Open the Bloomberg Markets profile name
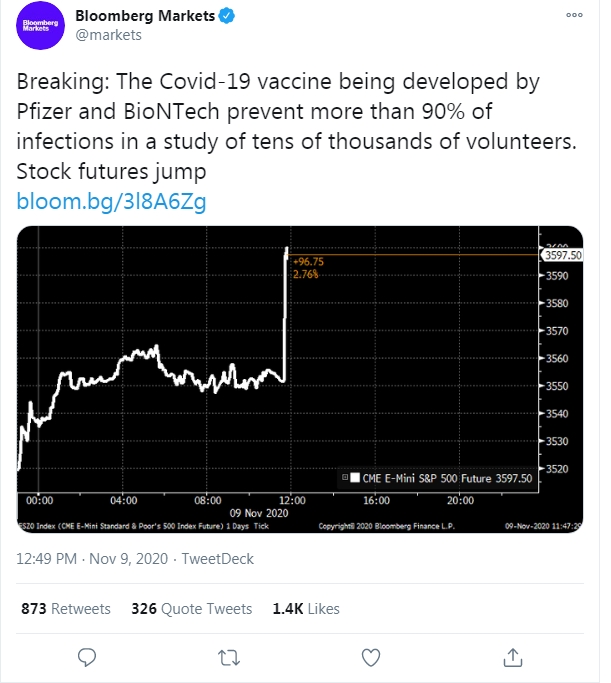This screenshot has height=683, width=611. point(145,16)
